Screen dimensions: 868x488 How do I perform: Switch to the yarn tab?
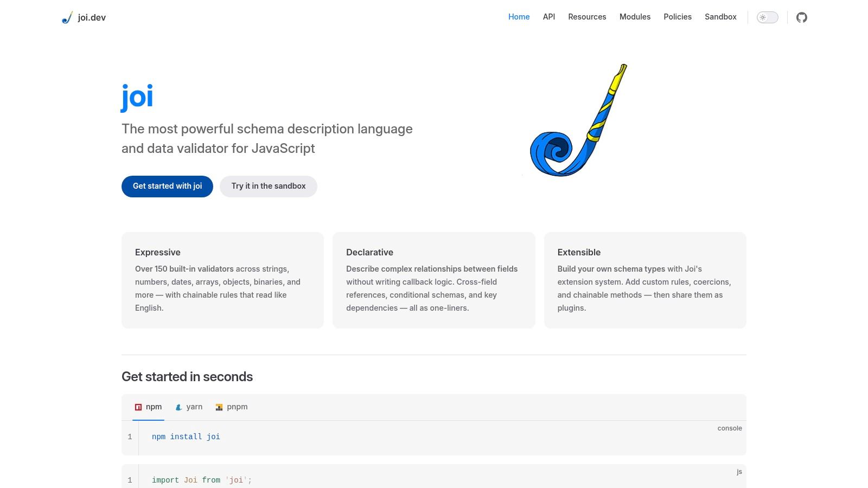pos(188,407)
